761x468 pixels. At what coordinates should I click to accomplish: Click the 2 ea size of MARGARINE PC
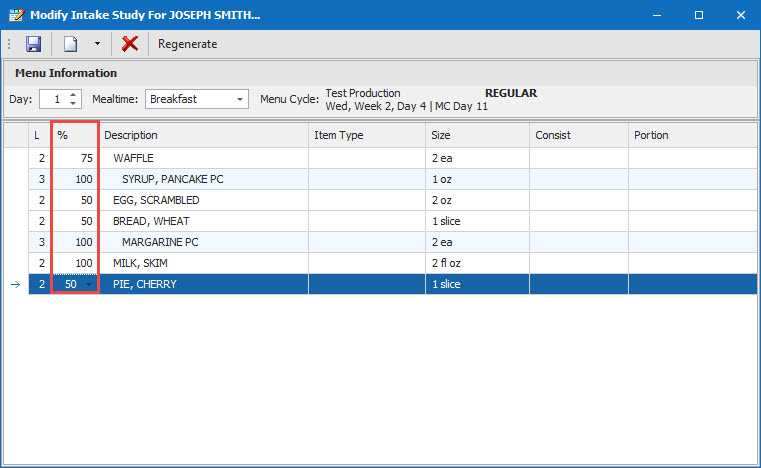coord(478,242)
